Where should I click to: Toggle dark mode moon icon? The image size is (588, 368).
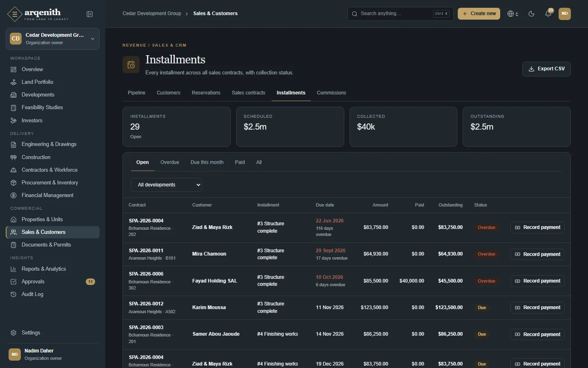pyautogui.click(x=531, y=13)
